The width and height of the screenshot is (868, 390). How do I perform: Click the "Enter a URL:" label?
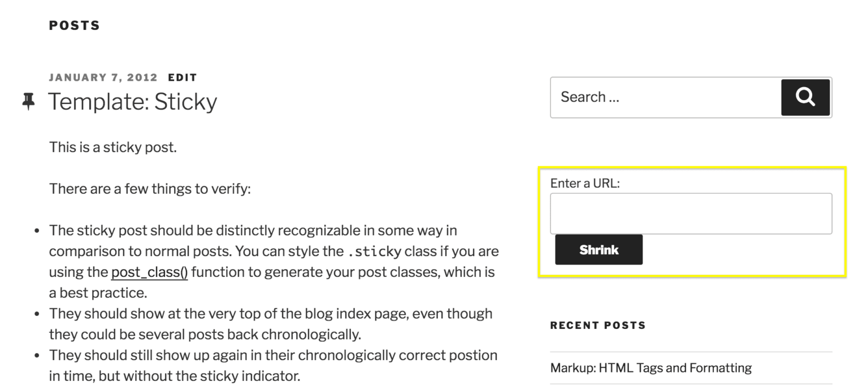(584, 183)
